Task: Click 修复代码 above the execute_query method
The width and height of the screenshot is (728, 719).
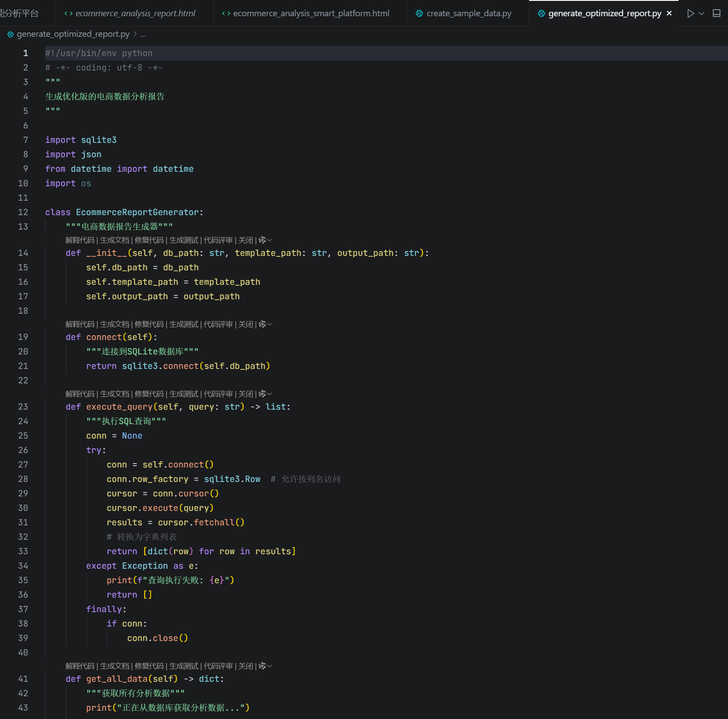Action: click(149, 394)
